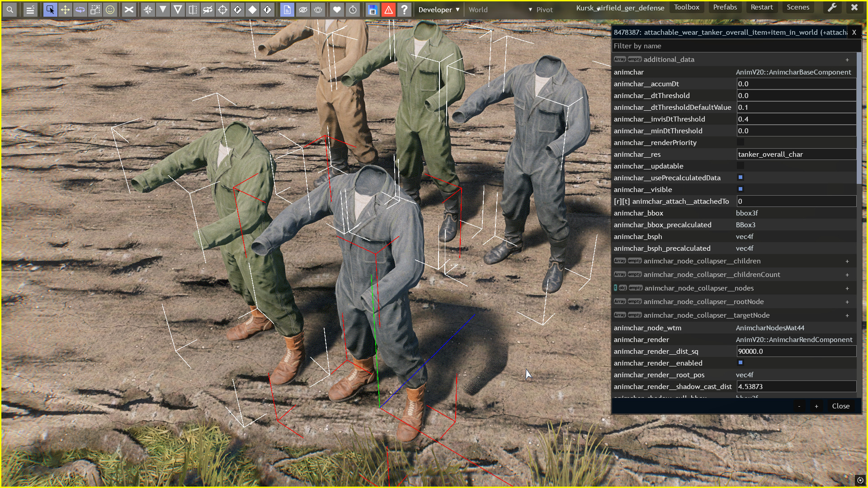Activate the Scale tool icon
Image resolution: width=868 pixels, height=488 pixels.
(95, 9)
